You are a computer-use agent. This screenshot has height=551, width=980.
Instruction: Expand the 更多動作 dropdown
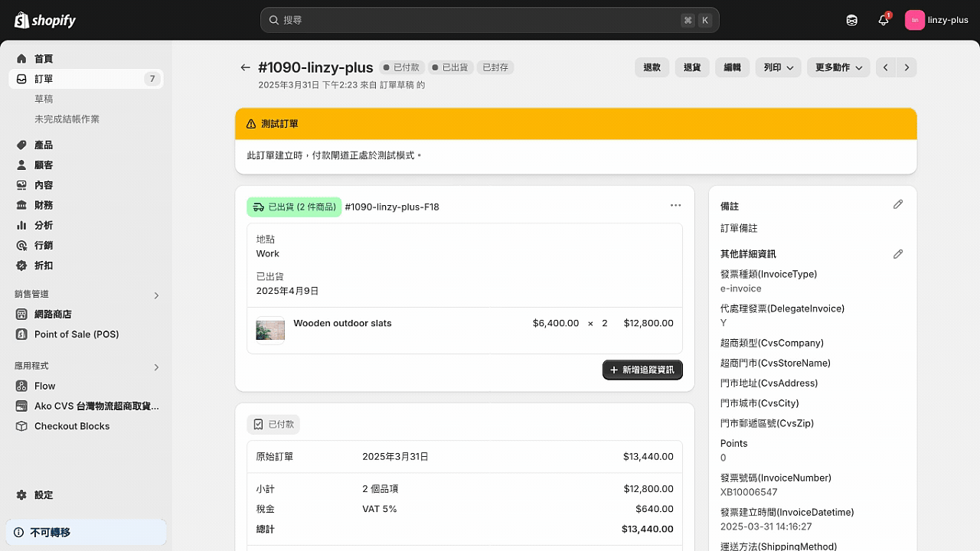coord(838,67)
